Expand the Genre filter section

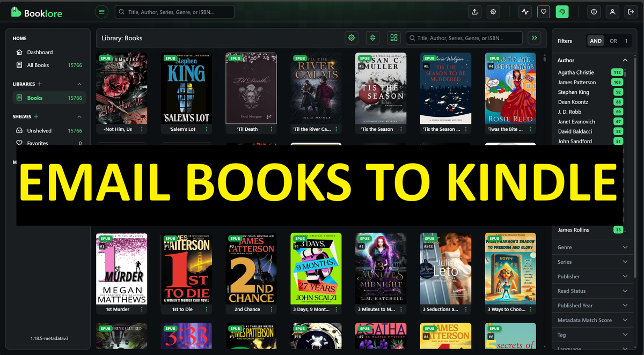click(592, 247)
